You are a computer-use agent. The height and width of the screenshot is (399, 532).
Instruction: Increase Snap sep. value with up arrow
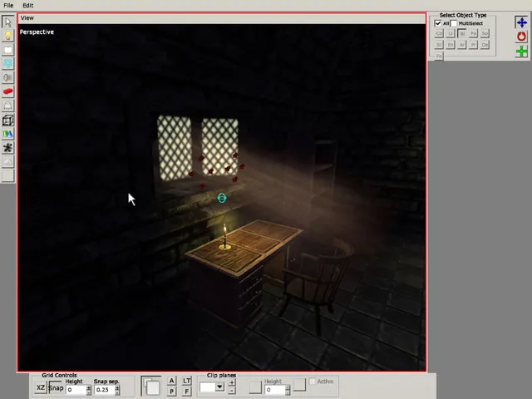coord(117,387)
